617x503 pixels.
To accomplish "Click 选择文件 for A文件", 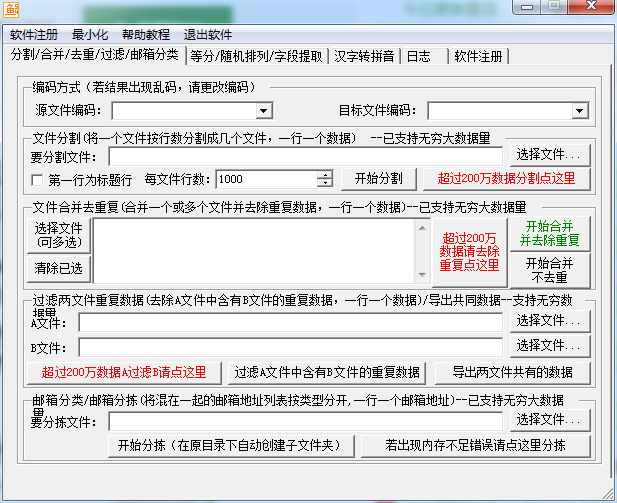I will click(x=550, y=321).
